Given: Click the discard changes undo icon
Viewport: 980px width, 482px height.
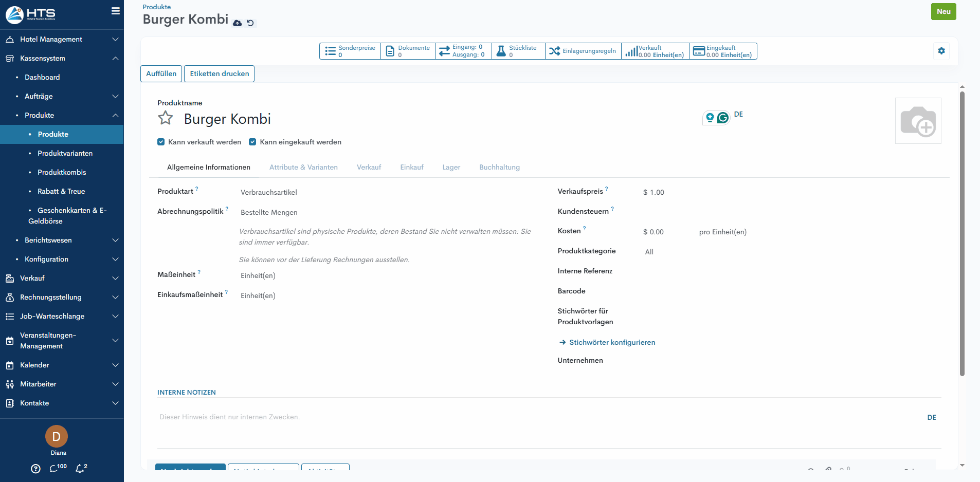Looking at the screenshot, I should pyautogui.click(x=250, y=23).
